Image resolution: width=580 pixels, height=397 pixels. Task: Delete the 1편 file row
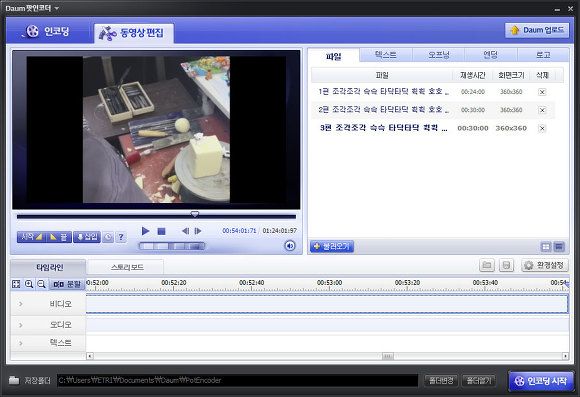point(542,92)
